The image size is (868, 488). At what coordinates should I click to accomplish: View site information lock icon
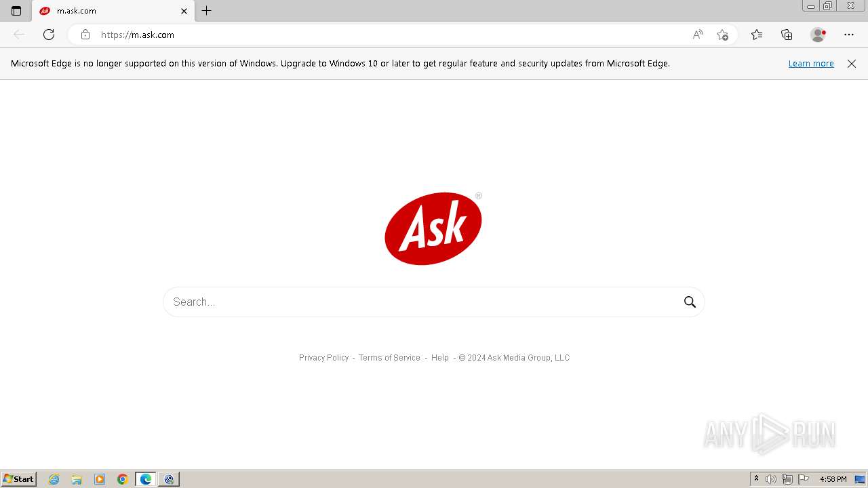(x=85, y=35)
